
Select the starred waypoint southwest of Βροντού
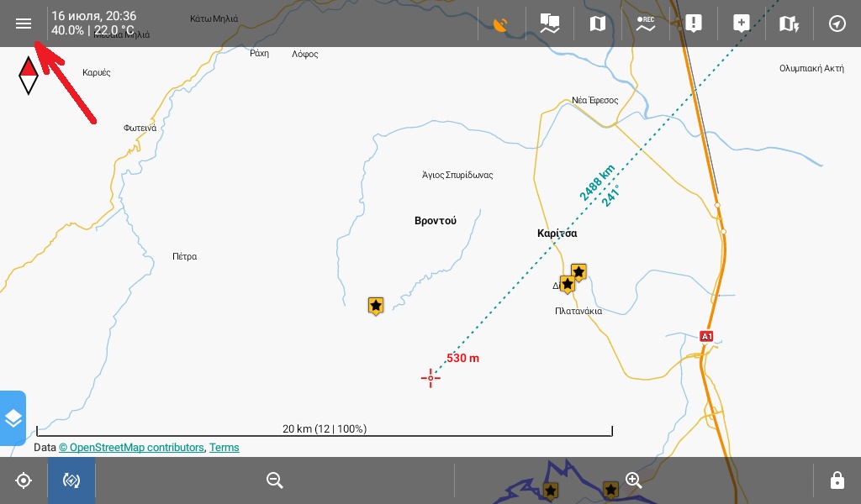pos(376,305)
